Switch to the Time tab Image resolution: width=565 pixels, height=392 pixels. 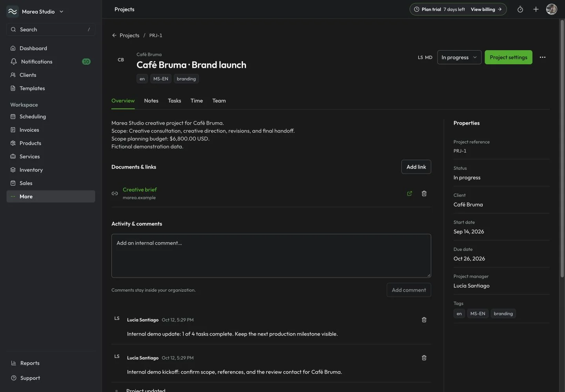pyautogui.click(x=197, y=101)
